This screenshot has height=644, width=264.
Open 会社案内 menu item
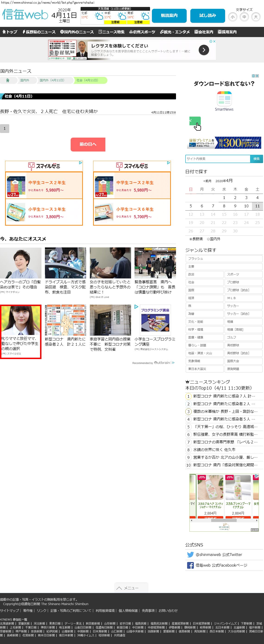click(204, 32)
